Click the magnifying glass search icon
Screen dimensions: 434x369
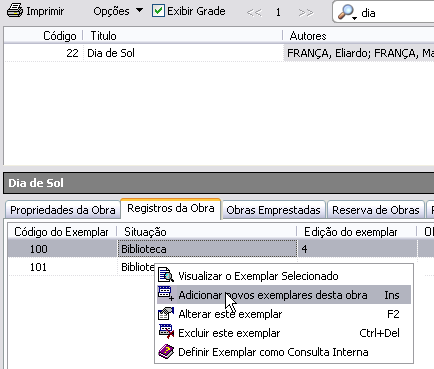coord(345,12)
